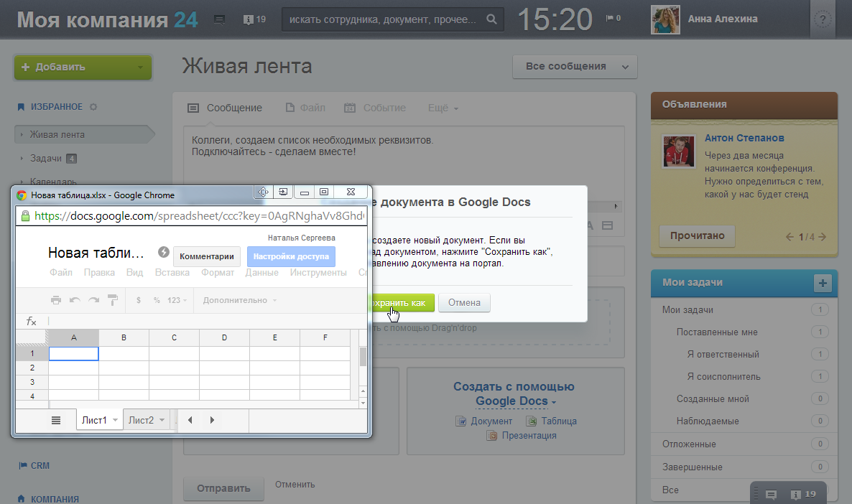Viewport: 852px width, 504px height.
Task: Open the Файл menu in spreadsheet
Action: [61, 273]
